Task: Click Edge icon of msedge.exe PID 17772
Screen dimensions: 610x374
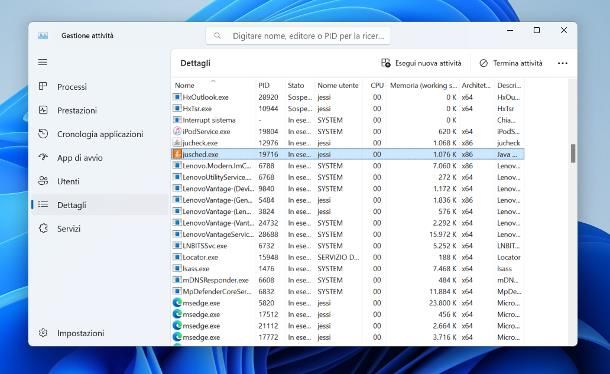Action: click(177, 337)
